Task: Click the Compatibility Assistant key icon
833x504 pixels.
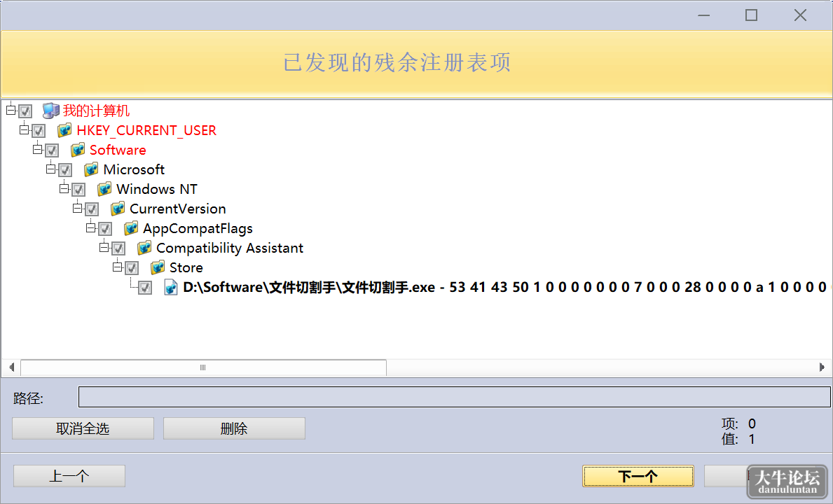Action: tap(144, 248)
